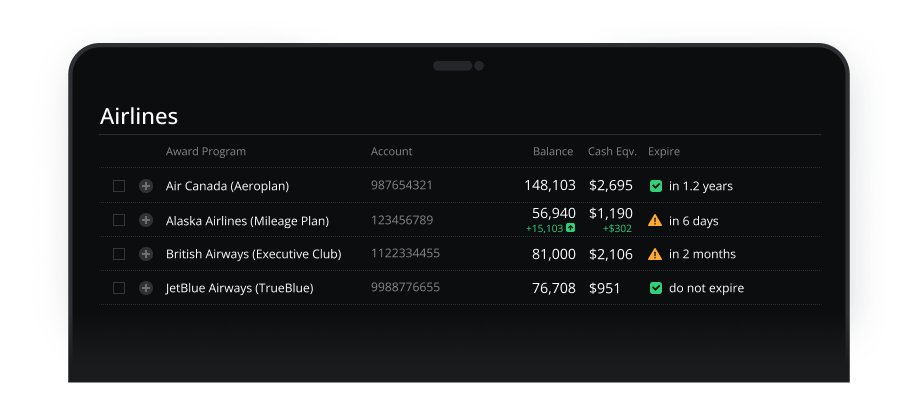Click the $2,695 cash equivalent
918x397 pixels.
coord(611,186)
